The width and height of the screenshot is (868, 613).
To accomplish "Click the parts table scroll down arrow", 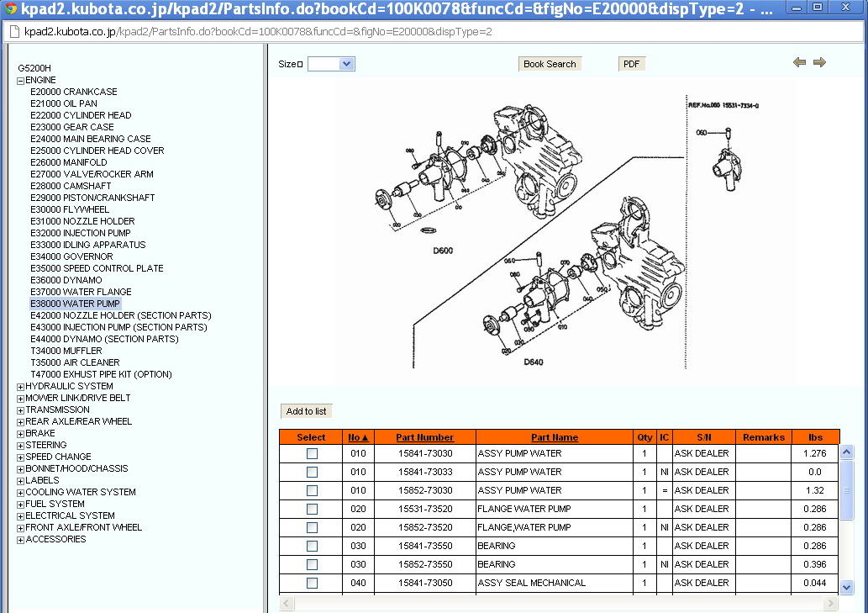I will pyautogui.click(x=846, y=588).
